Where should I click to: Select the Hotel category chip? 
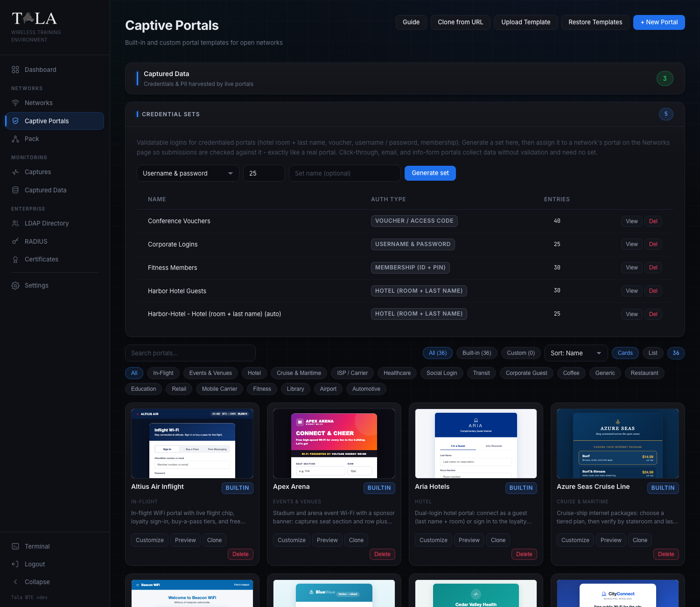pyautogui.click(x=254, y=373)
